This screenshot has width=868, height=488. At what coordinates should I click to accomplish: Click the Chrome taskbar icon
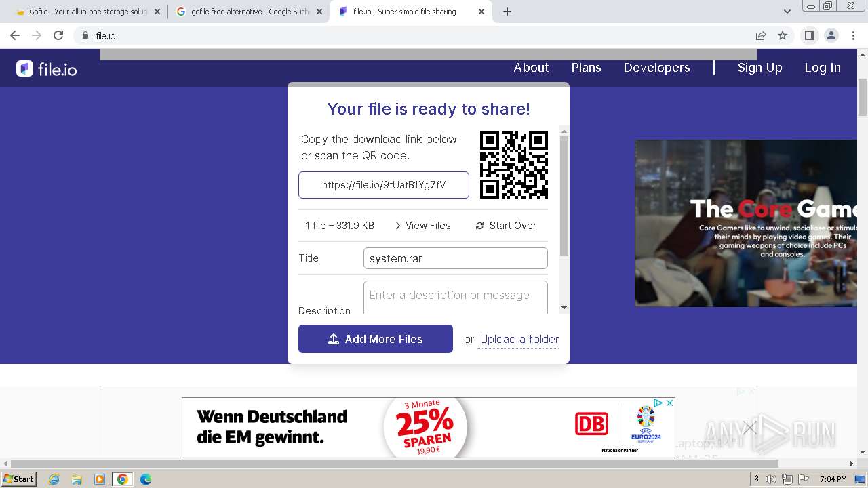[x=123, y=479]
